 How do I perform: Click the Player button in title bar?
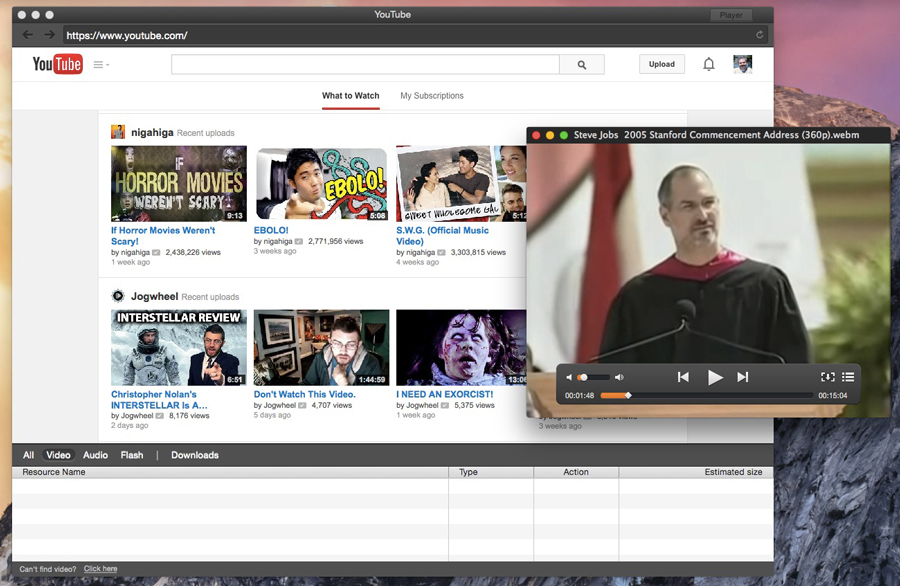(x=731, y=15)
